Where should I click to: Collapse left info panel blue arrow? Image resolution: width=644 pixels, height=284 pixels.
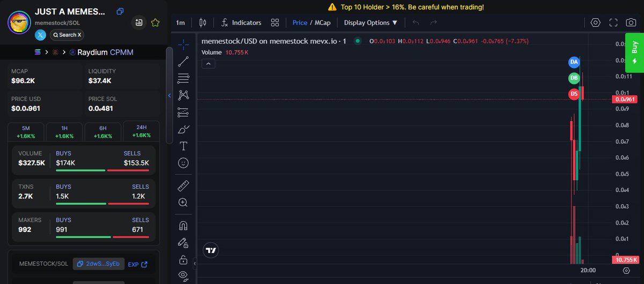(x=170, y=95)
